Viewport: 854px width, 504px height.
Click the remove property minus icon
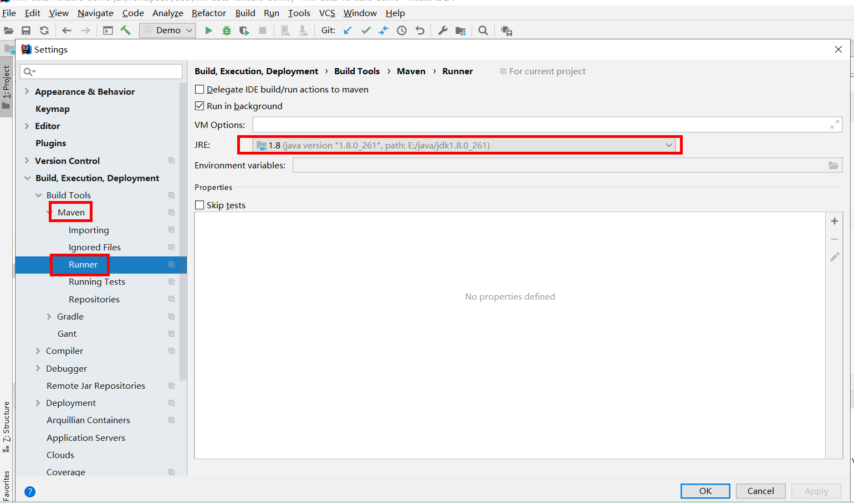click(x=835, y=239)
